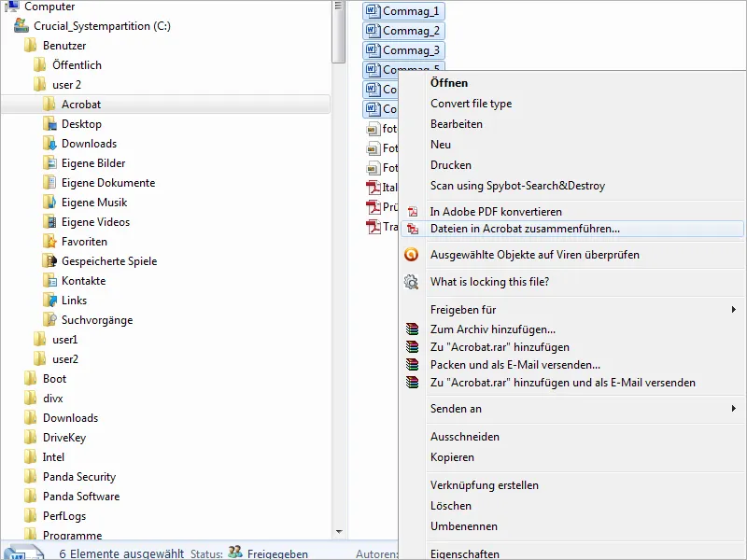
Task: Select the 'Benutzer' folder in tree
Action: click(64, 46)
